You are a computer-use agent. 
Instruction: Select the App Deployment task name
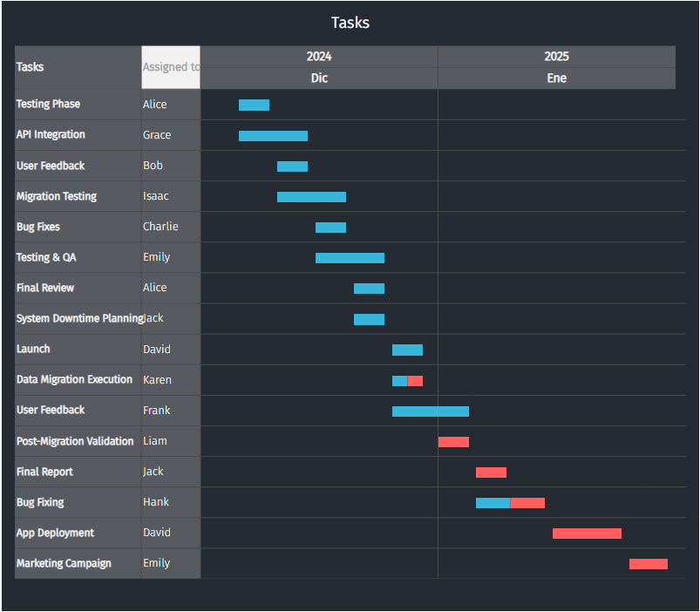pyautogui.click(x=56, y=533)
